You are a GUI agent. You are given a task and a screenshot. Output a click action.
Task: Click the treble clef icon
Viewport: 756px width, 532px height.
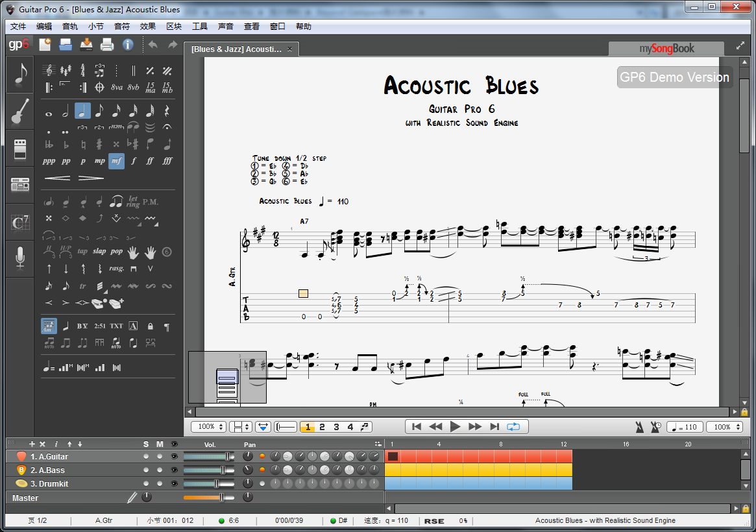click(49, 70)
